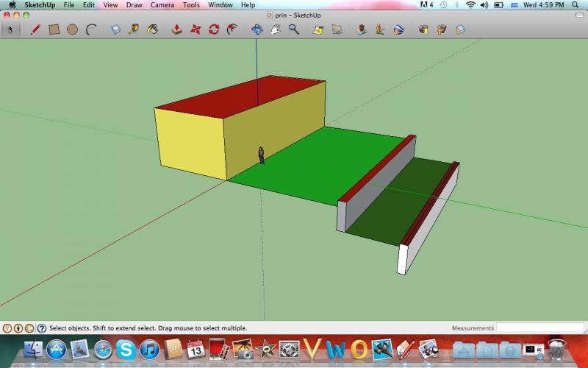Activate the Tape Measure tool
The width and height of the screenshot is (588, 368).
pyautogui.click(x=134, y=29)
